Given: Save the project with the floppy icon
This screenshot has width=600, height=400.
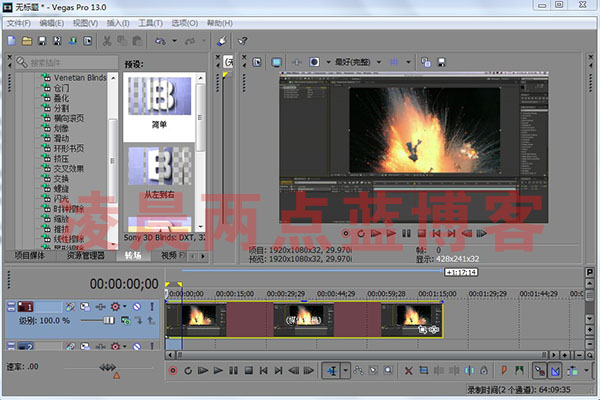Looking at the screenshot, I should [x=42, y=41].
